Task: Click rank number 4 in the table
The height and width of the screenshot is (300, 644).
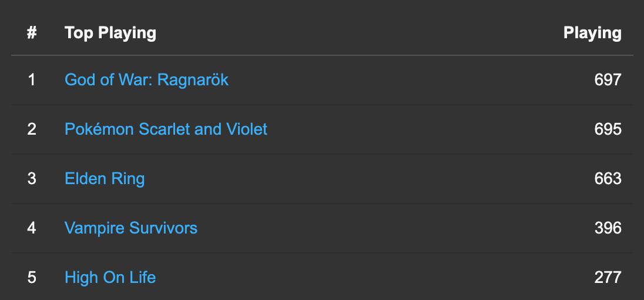Action: pos(32,228)
